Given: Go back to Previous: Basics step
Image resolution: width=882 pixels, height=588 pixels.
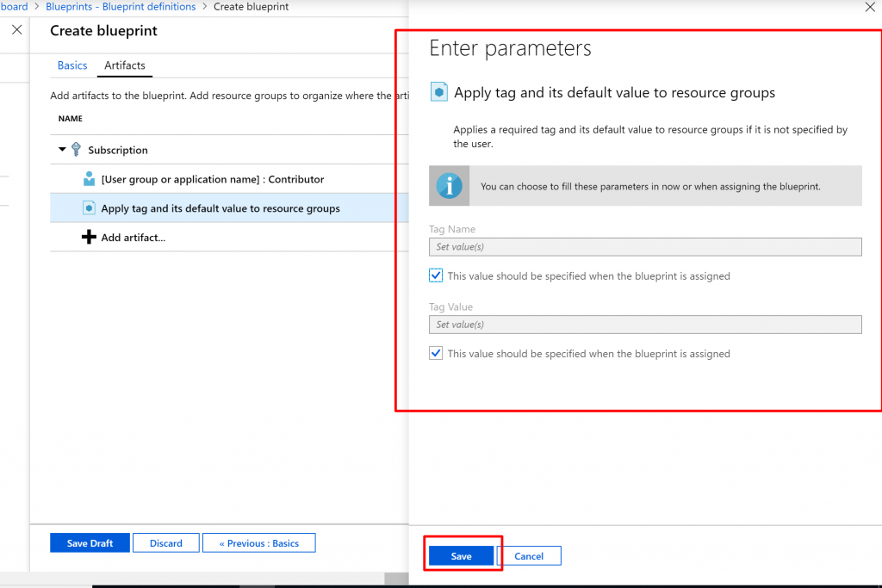Looking at the screenshot, I should point(258,543).
